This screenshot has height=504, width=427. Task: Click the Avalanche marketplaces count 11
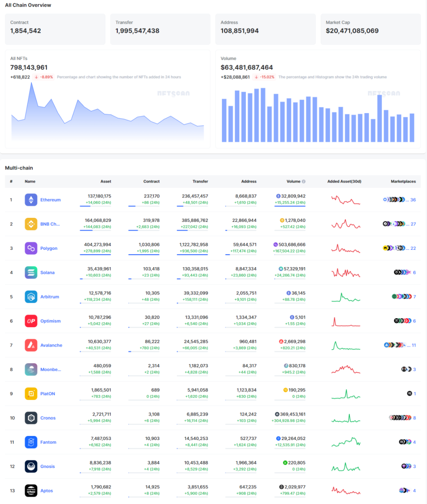point(414,345)
